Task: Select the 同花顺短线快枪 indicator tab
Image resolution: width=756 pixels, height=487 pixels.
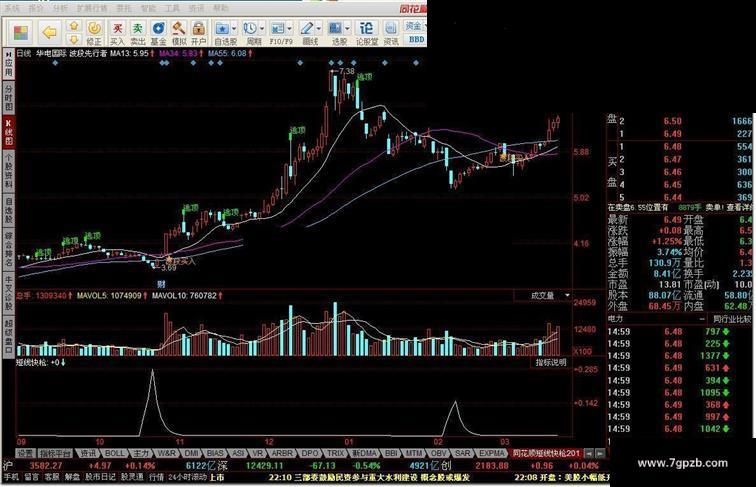Action: [545, 453]
